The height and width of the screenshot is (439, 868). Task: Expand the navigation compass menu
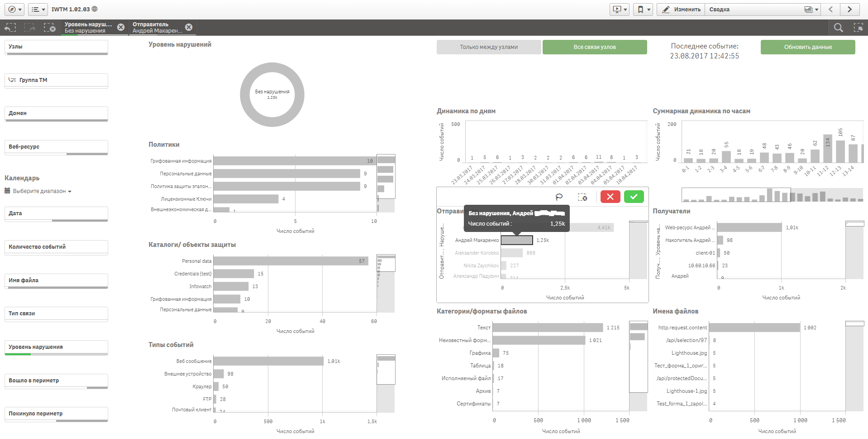tap(15, 9)
